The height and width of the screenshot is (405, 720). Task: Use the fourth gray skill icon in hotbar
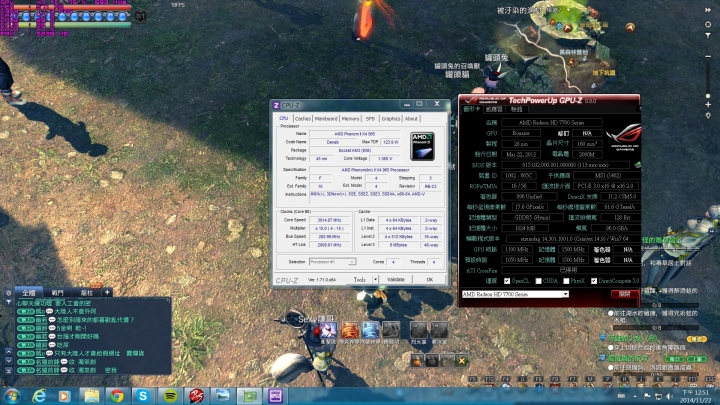(x=391, y=331)
